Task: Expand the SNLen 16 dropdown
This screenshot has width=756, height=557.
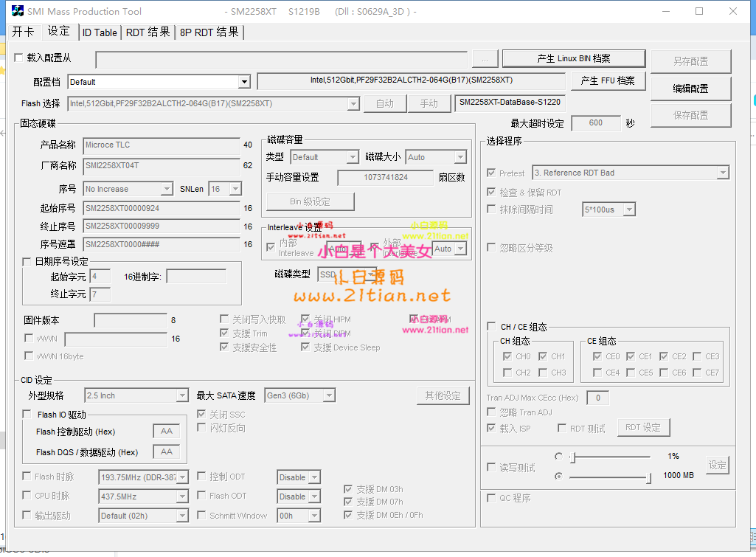Action: pos(235,189)
